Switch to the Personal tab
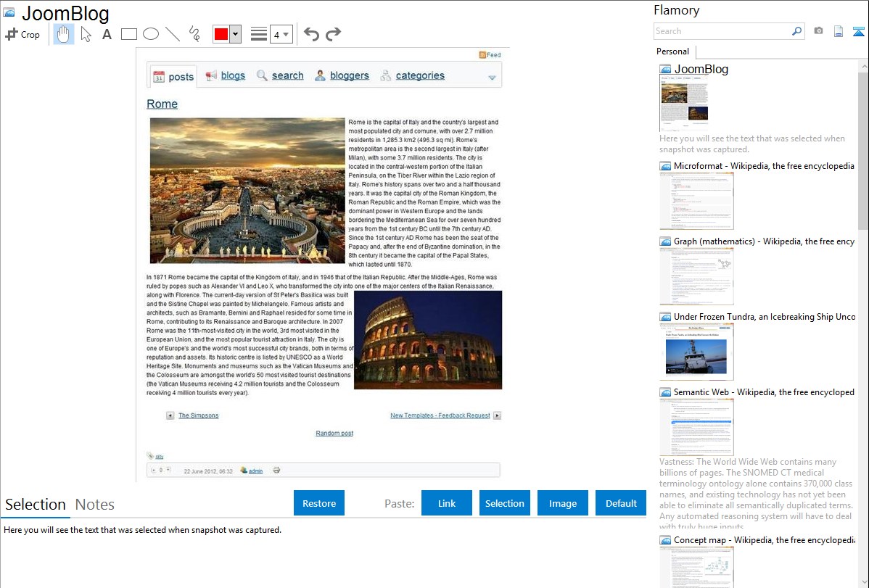This screenshot has height=588, width=869. point(672,51)
